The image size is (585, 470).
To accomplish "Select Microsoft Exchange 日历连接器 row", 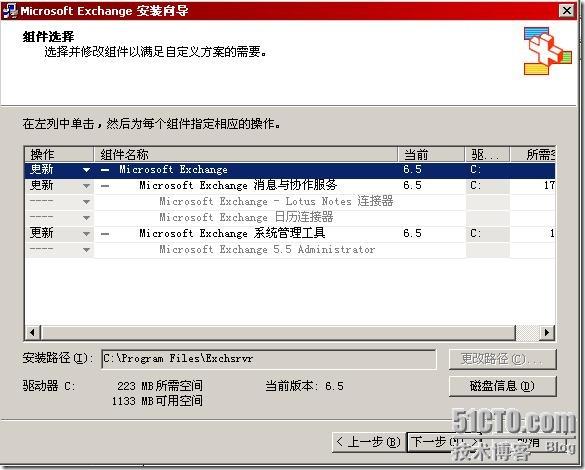I will [290, 218].
